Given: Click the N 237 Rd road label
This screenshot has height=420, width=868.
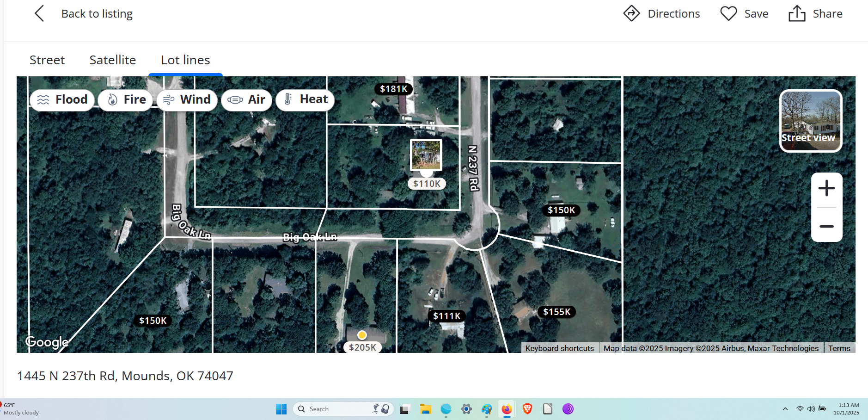Looking at the screenshot, I should pyautogui.click(x=473, y=168).
